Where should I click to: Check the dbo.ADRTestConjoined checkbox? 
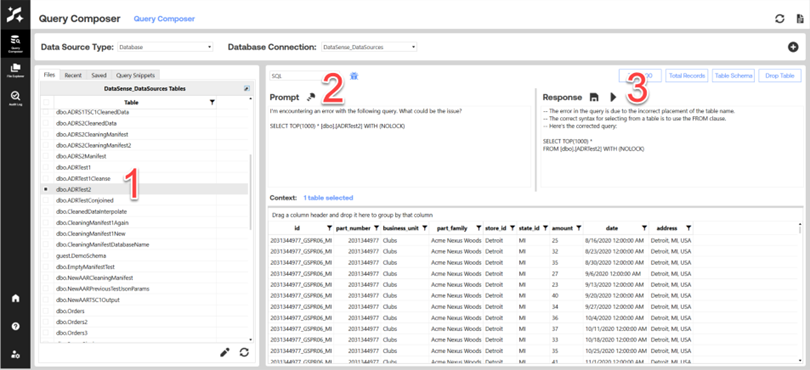(x=46, y=201)
